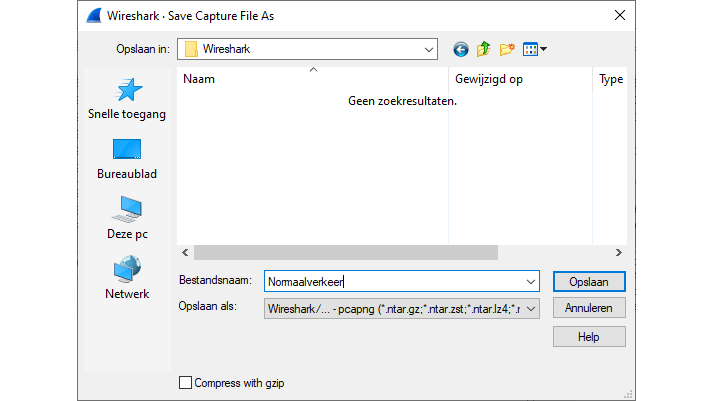Click the back navigation arrow icon
Viewport: 713px width, 401px height.
pos(461,49)
